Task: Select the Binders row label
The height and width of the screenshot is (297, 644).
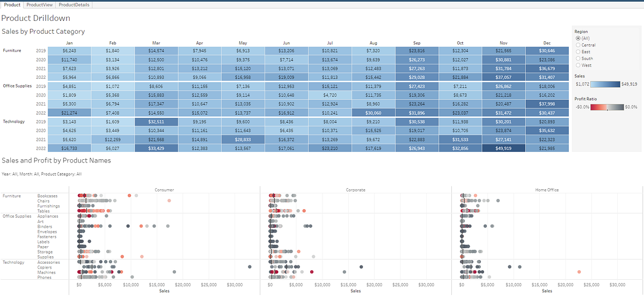Action: click(45, 227)
